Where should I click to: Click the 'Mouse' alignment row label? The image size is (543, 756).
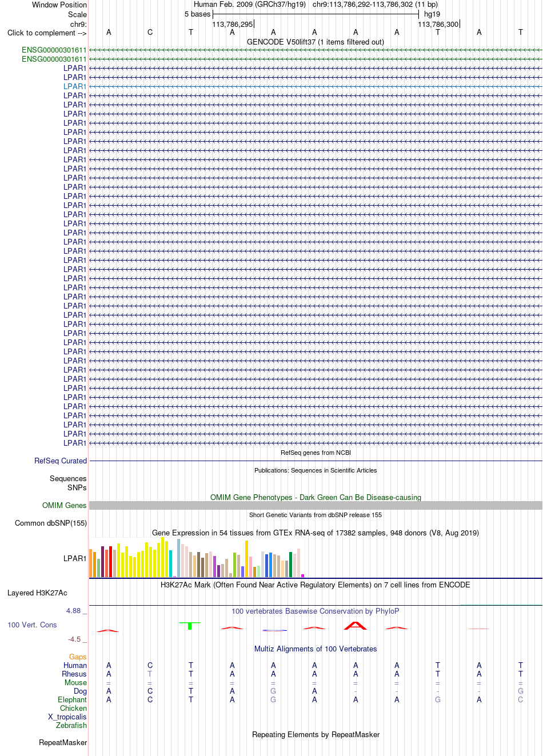click(x=75, y=682)
